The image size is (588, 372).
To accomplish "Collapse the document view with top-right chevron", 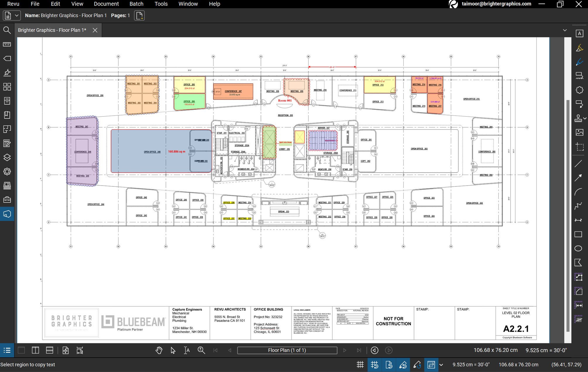I will (565, 30).
